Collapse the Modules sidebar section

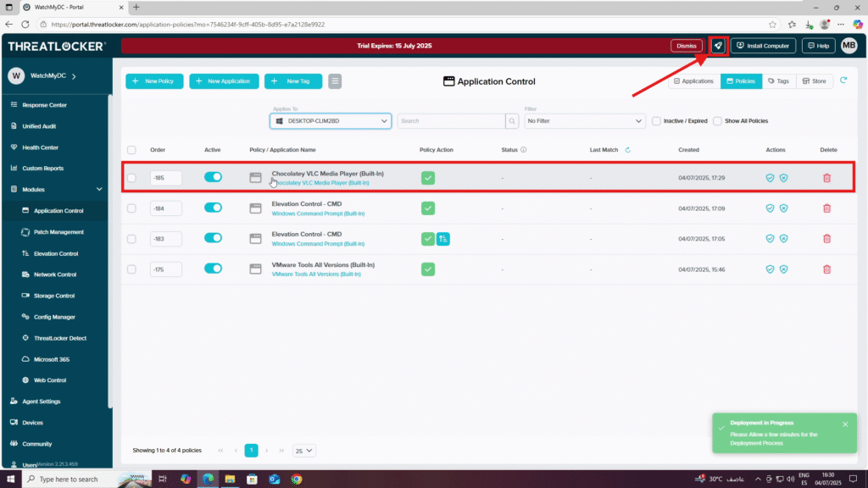point(99,189)
